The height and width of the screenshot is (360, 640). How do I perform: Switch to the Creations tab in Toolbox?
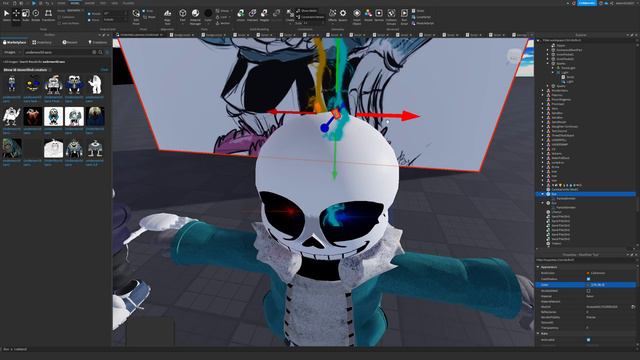point(98,42)
